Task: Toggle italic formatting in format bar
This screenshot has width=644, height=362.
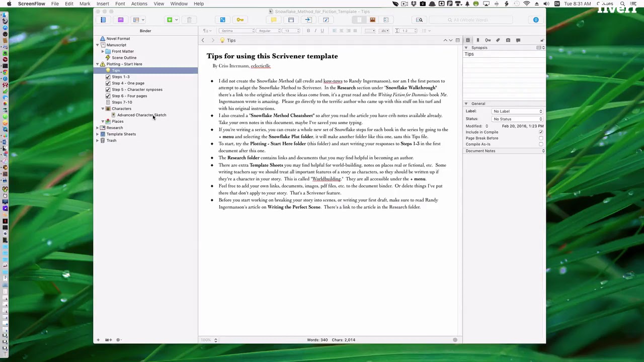Action: click(315, 31)
